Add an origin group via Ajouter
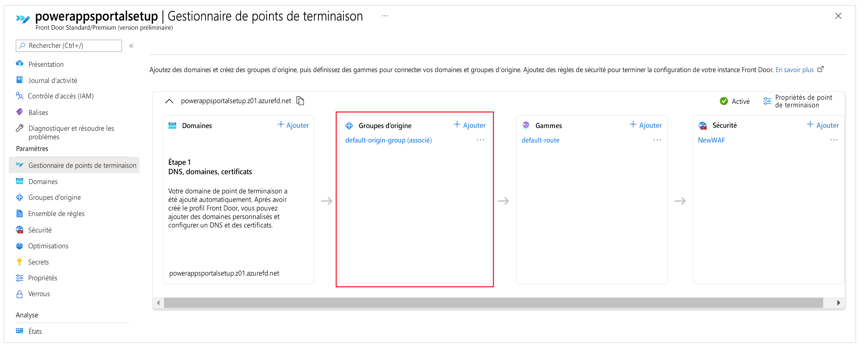 click(x=470, y=125)
